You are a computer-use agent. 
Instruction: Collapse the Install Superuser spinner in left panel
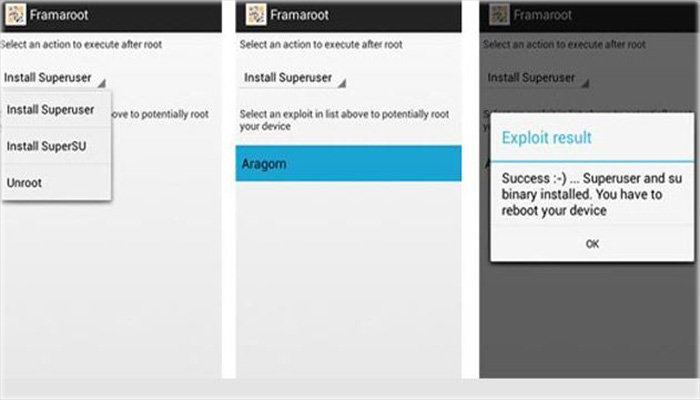click(54, 78)
